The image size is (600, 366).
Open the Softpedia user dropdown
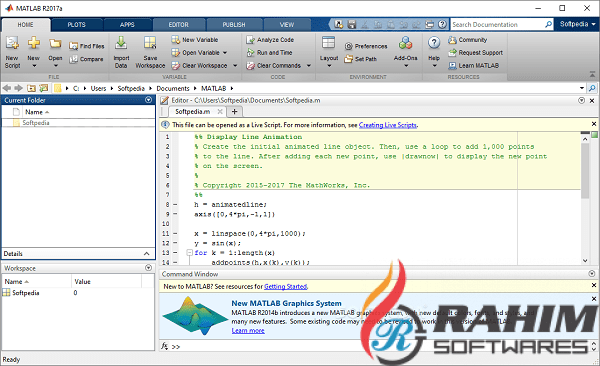(577, 24)
